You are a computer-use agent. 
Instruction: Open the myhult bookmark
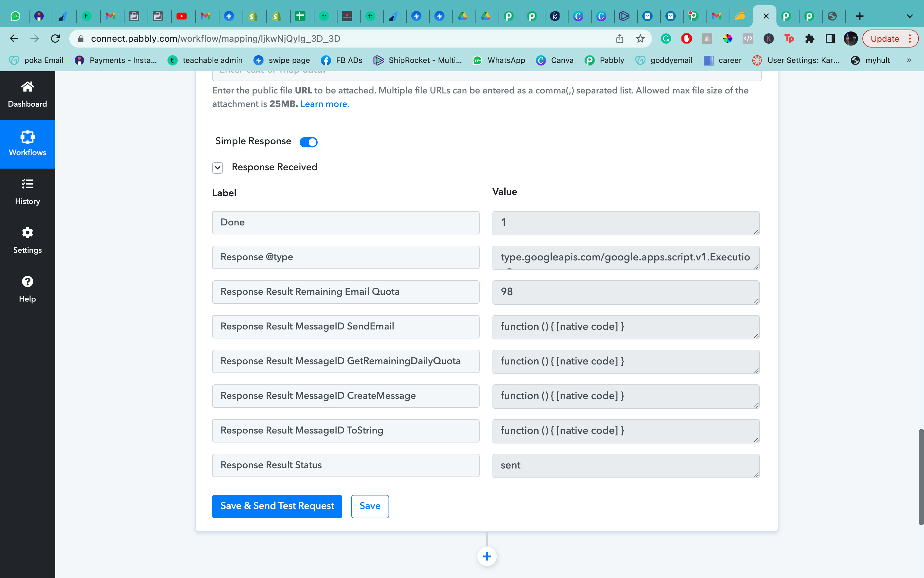tap(870, 60)
